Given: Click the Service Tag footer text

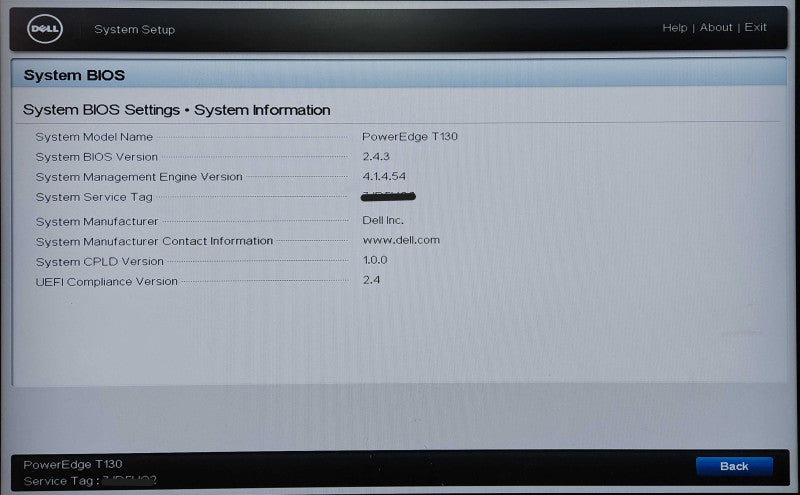Looking at the screenshot, I should tap(90, 481).
